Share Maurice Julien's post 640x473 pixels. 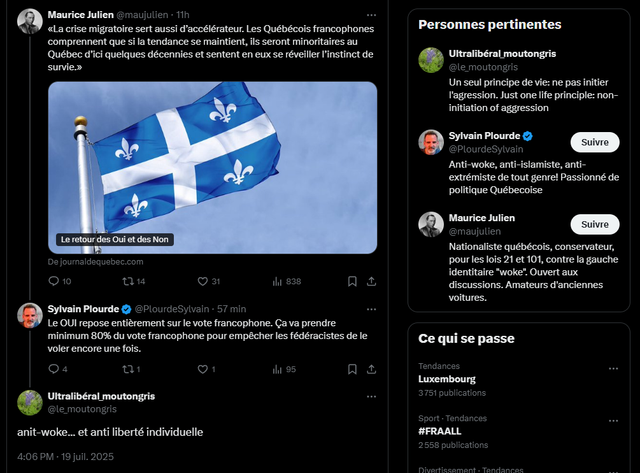click(370, 282)
